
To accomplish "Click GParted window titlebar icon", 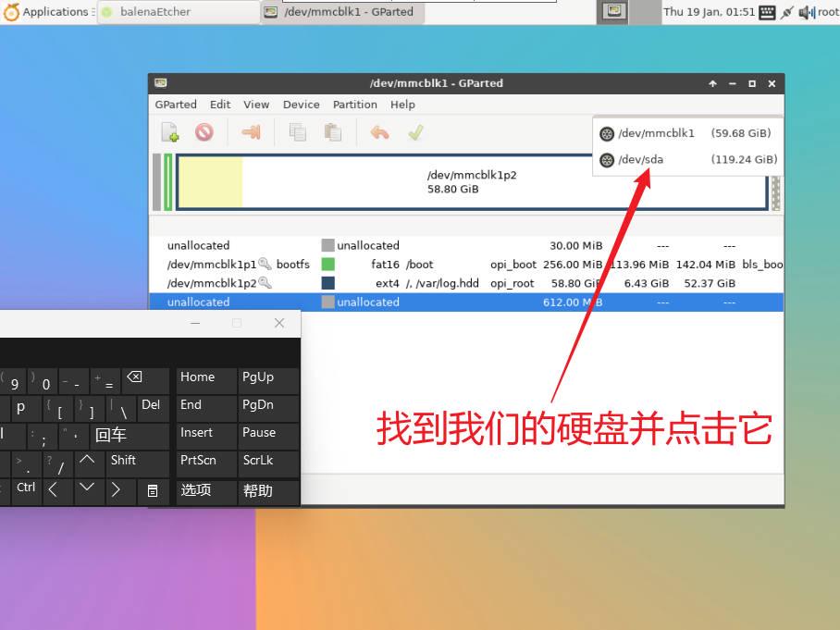I will click(x=161, y=83).
